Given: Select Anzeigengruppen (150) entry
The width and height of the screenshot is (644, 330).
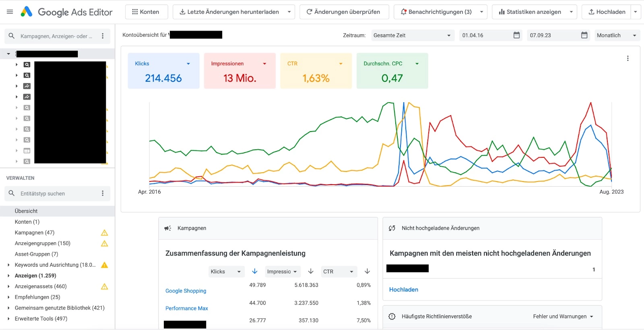Looking at the screenshot, I should pos(43,243).
